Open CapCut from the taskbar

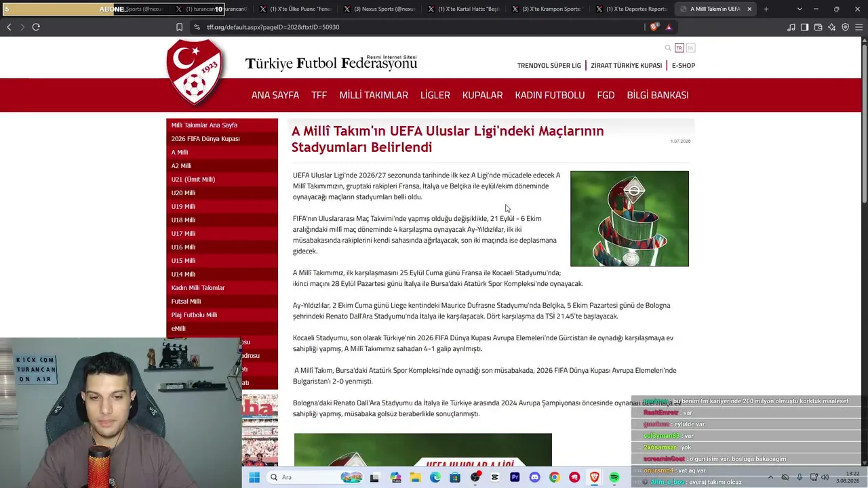click(x=495, y=477)
